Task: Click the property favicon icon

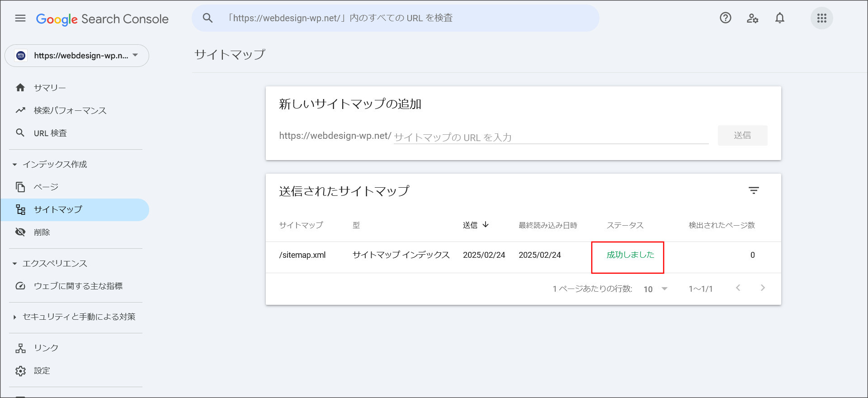Action: click(x=21, y=56)
